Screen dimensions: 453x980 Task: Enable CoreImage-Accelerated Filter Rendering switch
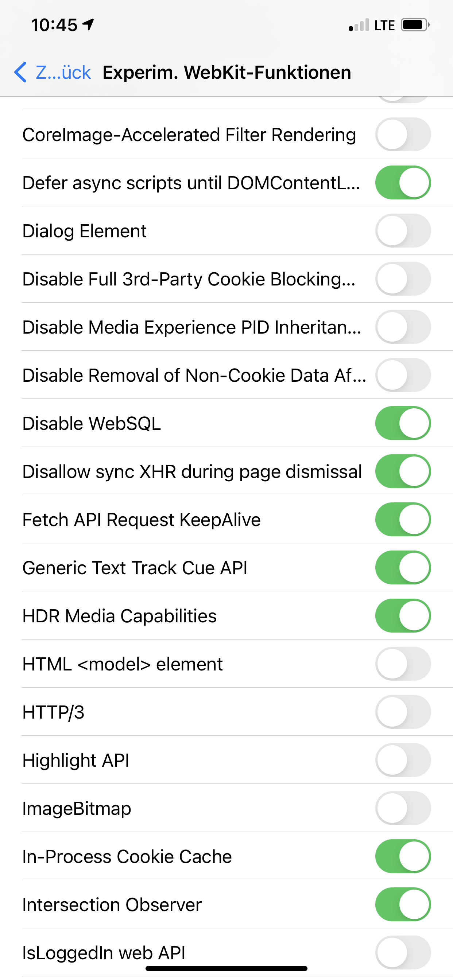(x=403, y=135)
